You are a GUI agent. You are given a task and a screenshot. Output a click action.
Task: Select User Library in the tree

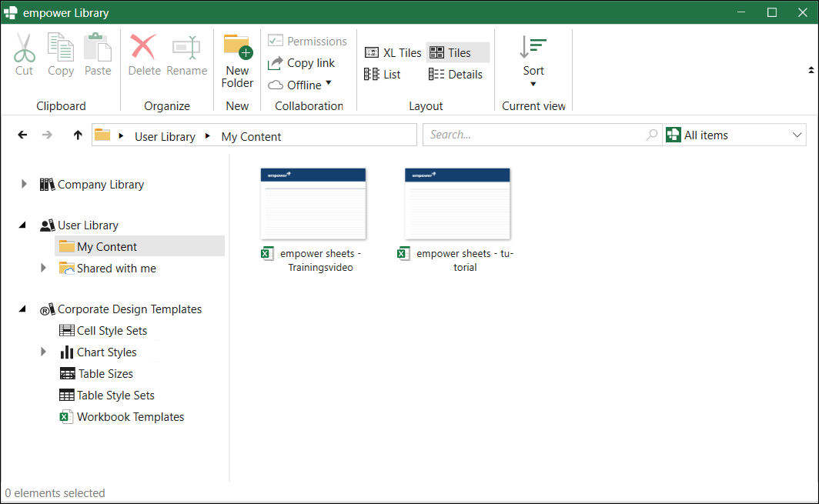[x=79, y=225]
